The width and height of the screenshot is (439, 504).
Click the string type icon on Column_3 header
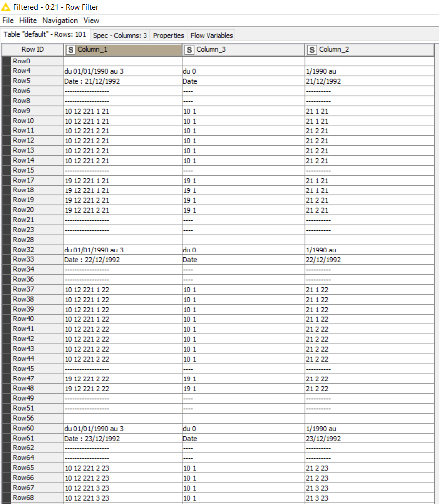click(x=189, y=50)
